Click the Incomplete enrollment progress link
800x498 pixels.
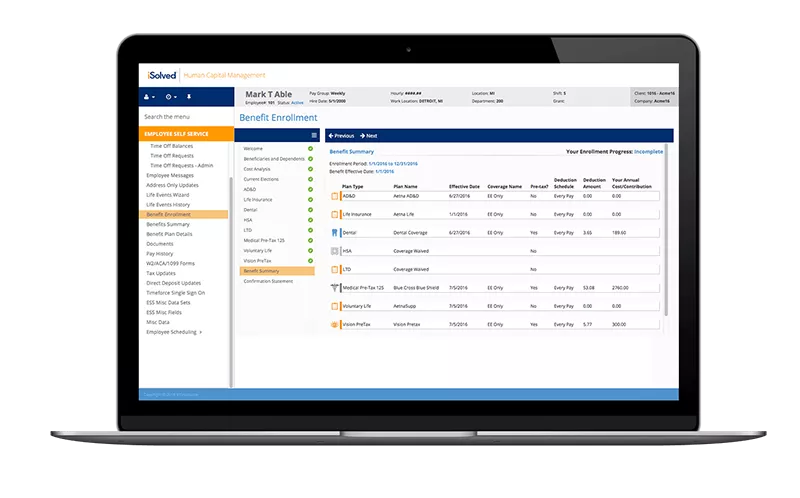click(x=648, y=152)
